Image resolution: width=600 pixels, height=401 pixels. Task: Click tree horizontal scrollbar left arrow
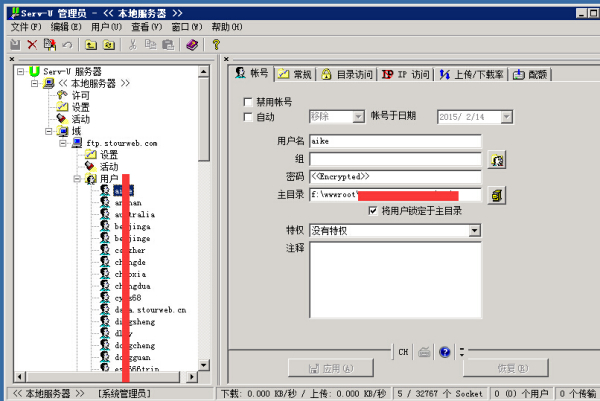pos(20,377)
